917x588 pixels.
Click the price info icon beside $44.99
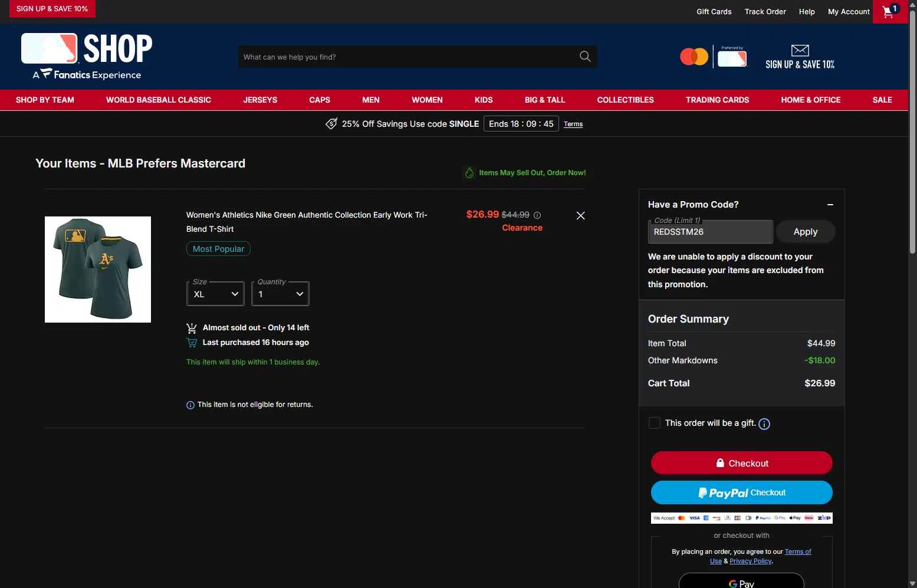tap(537, 215)
